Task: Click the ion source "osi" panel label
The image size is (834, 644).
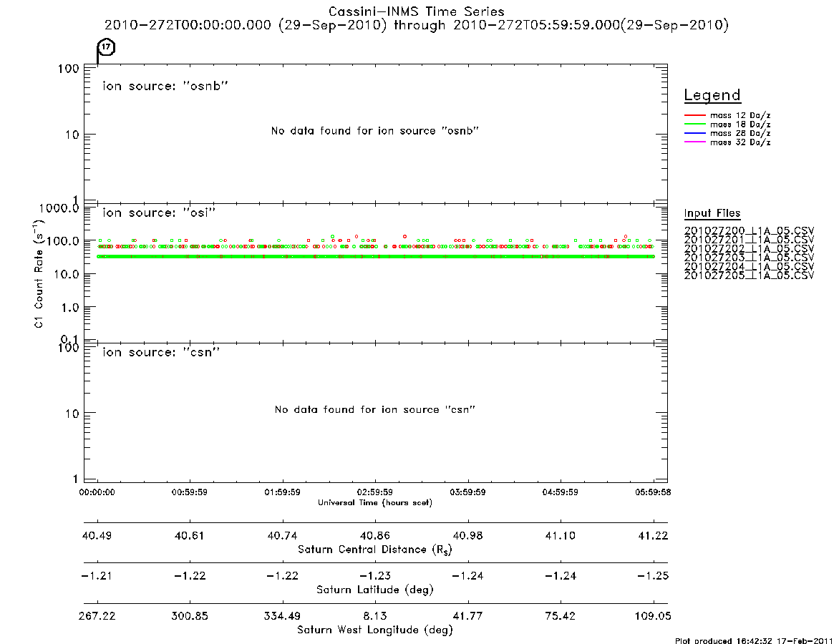Action: click(x=159, y=213)
